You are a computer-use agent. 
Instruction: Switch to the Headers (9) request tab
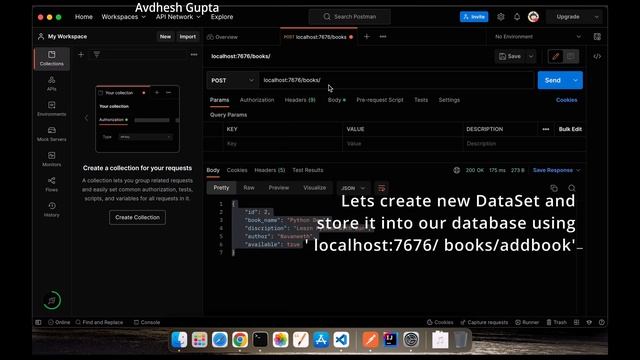point(300,100)
